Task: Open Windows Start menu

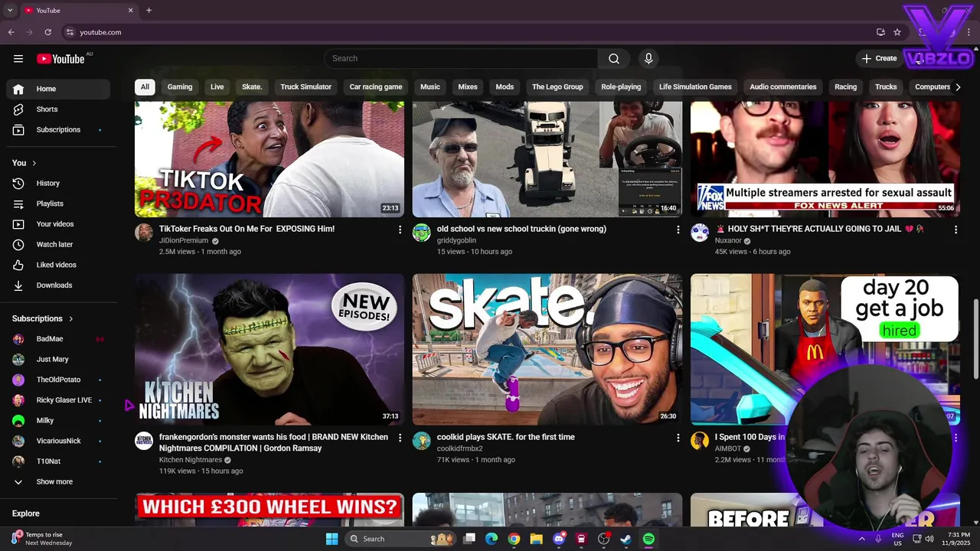Action: pos(332,539)
